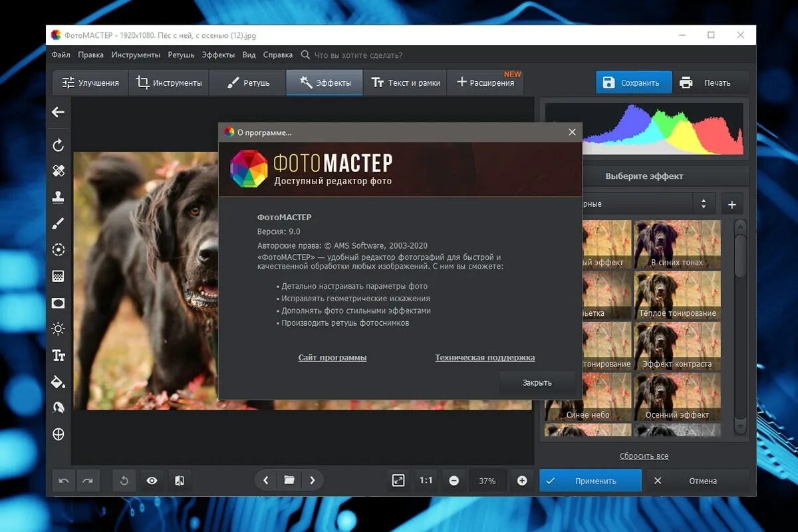Open the 'Техническая поддержка' link

tap(485, 358)
